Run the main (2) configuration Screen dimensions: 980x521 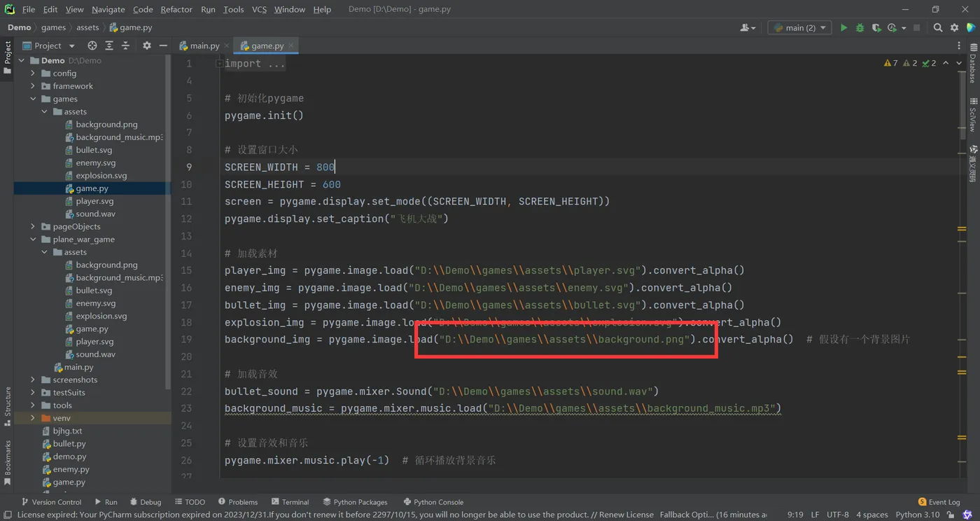tap(843, 27)
